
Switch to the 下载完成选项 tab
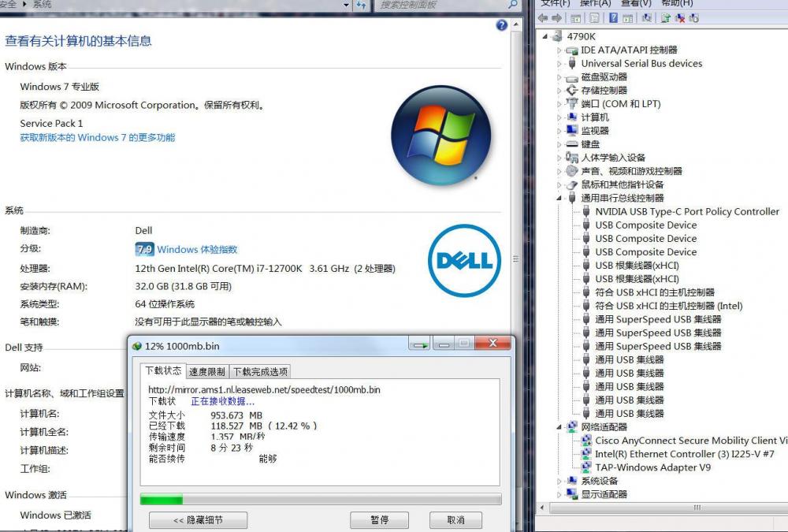(x=260, y=371)
